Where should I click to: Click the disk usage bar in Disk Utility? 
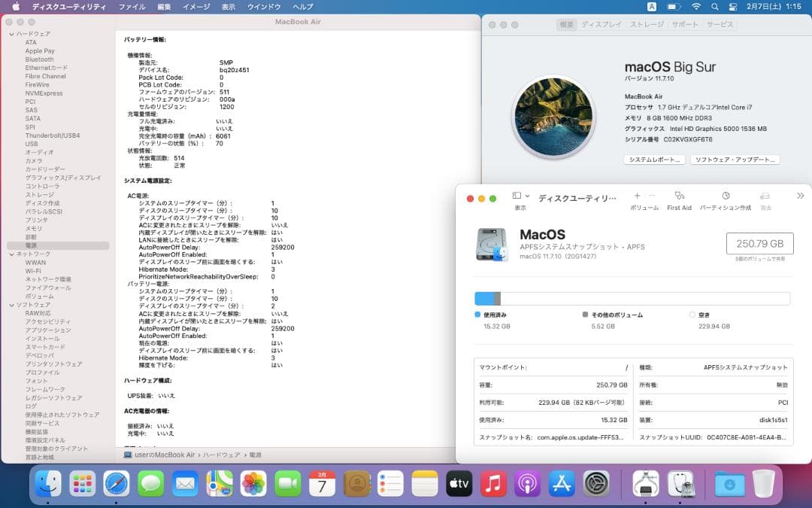[x=632, y=299]
